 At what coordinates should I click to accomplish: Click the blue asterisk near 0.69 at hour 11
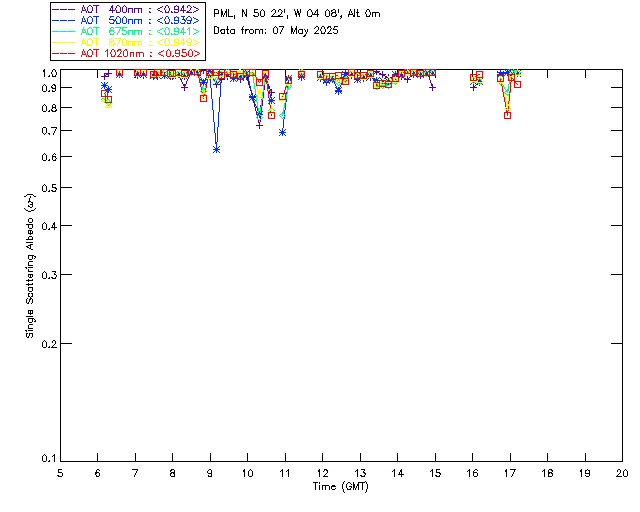pos(282,133)
